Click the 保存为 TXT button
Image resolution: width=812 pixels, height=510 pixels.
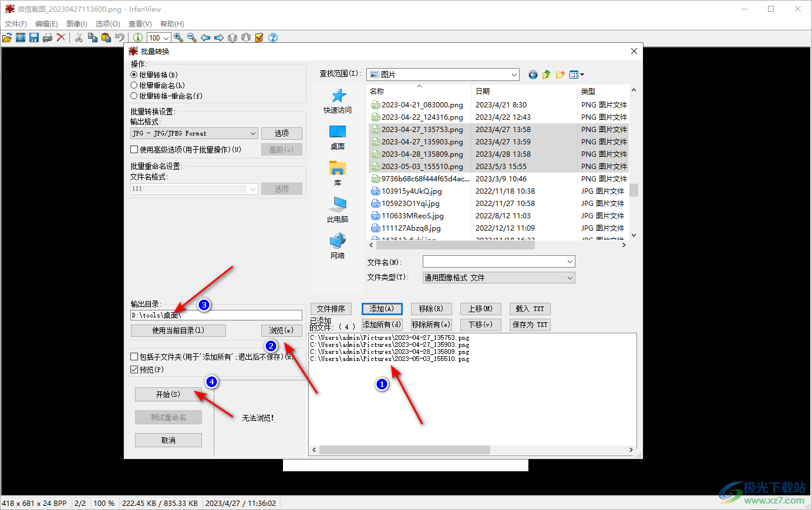[530, 325]
